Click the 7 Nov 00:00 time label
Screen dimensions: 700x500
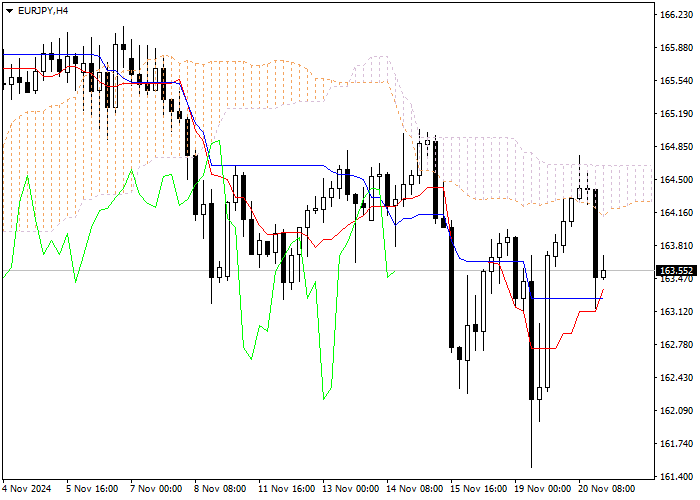coord(156,489)
